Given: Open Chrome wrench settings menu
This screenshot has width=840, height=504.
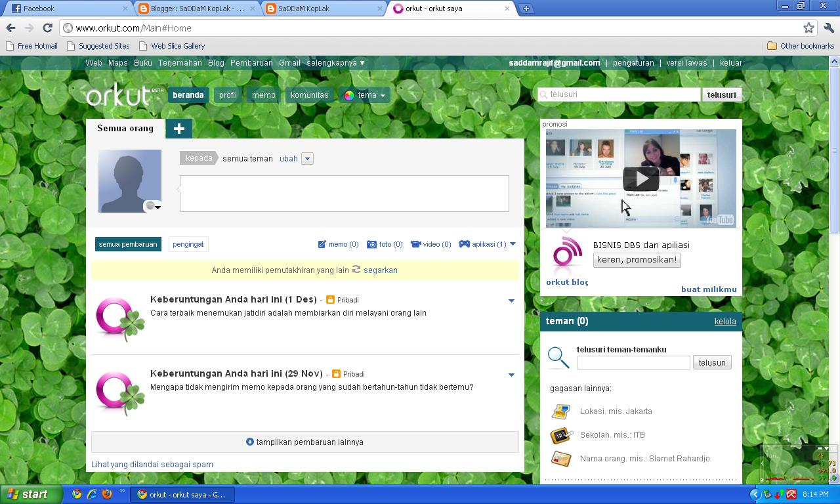Looking at the screenshot, I should pos(828,28).
